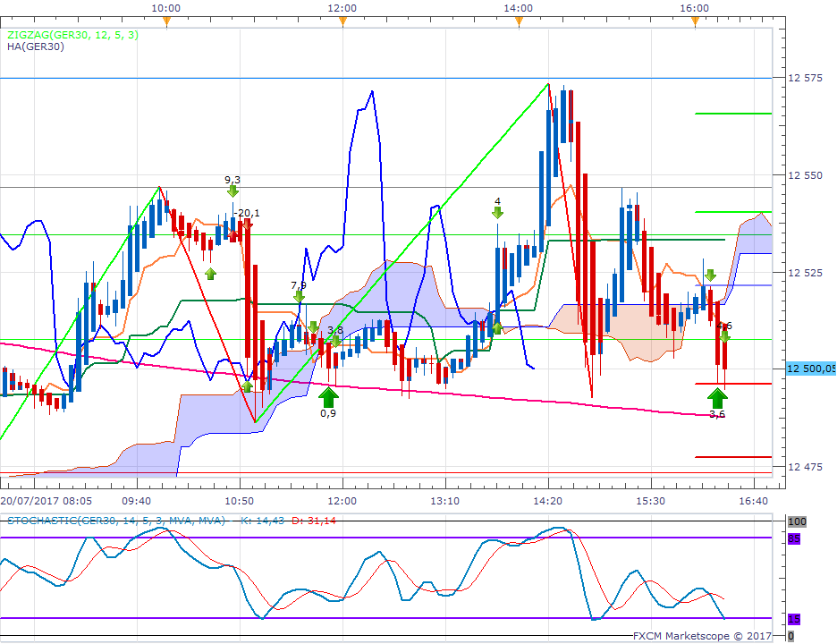
Task: Click the green down arrow labeled 4,6
Action: 724,337
